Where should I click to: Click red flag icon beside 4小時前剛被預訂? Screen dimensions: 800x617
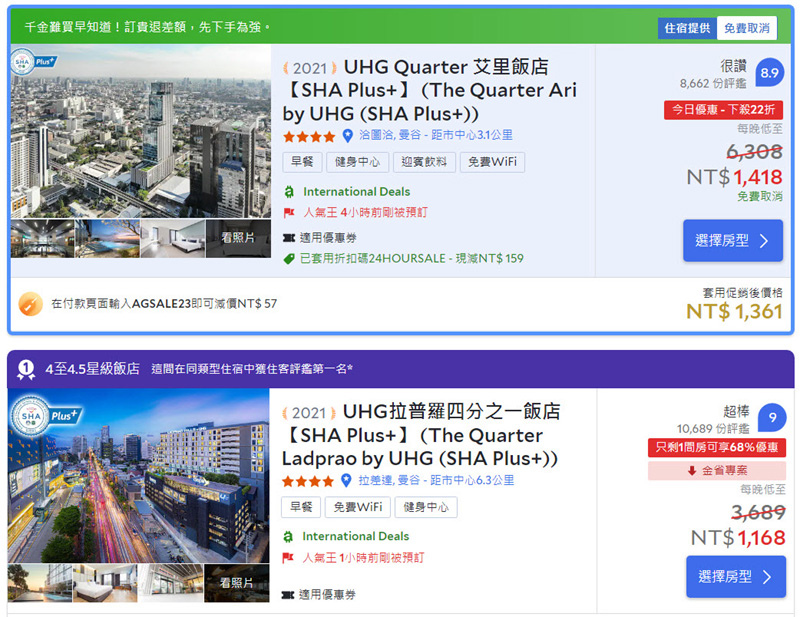pyautogui.click(x=289, y=213)
